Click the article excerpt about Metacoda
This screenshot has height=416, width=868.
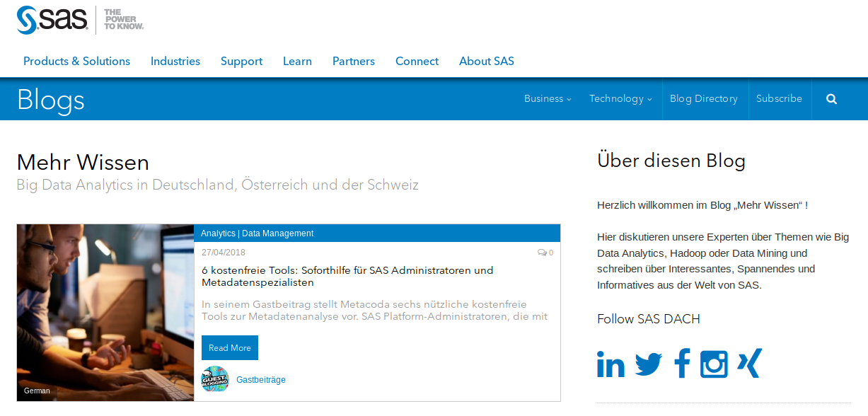pyautogui.click(x=375, y=310)
